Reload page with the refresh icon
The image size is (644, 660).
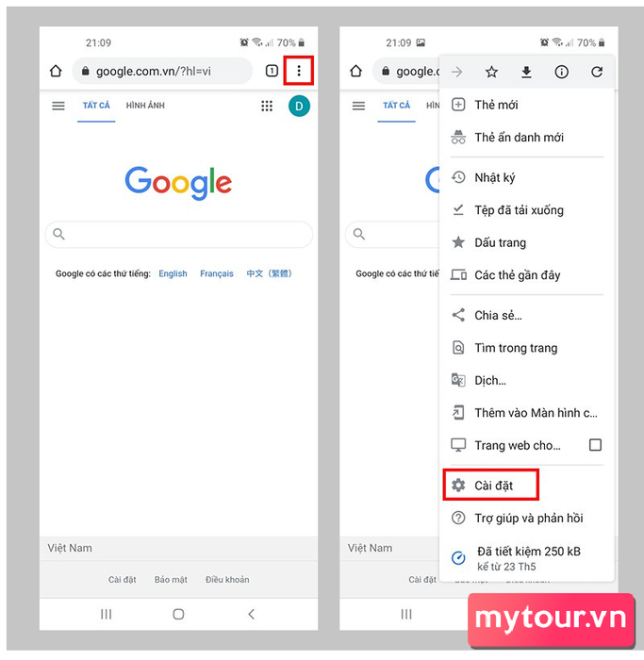pyautogui.click(x=597, y=72)
